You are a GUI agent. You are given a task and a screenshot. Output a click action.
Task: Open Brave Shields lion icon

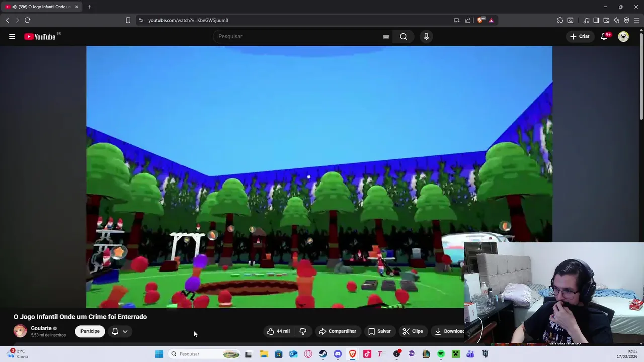point(480,20)
